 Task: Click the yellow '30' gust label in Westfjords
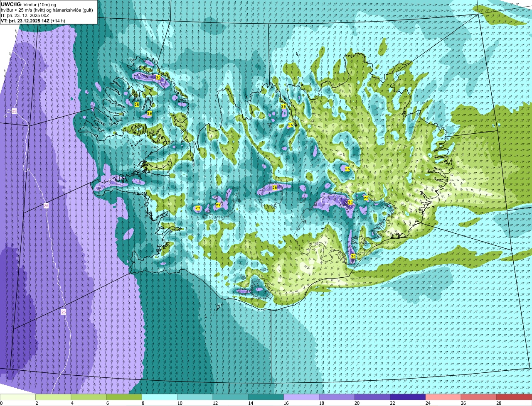click(158, 77)
